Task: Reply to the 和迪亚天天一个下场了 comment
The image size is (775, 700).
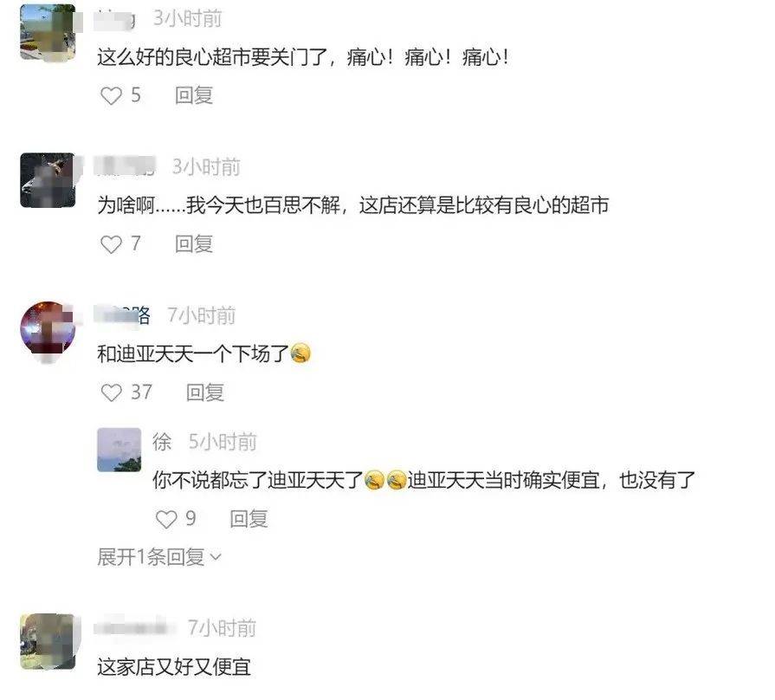Action: (x=205, y=392)
